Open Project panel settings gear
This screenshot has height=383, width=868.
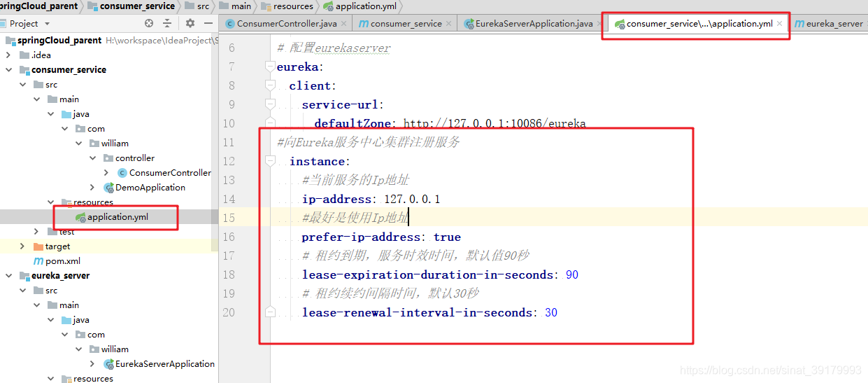(x=190, y=23)
